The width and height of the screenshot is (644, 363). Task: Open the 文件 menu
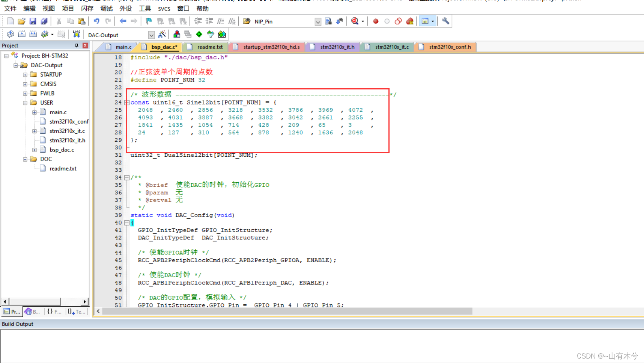10,8
